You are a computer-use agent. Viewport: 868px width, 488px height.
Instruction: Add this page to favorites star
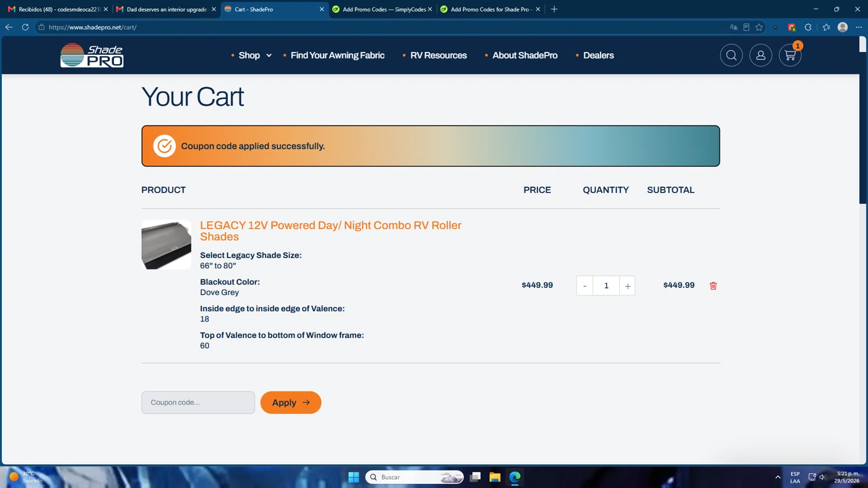coord(759,27)
